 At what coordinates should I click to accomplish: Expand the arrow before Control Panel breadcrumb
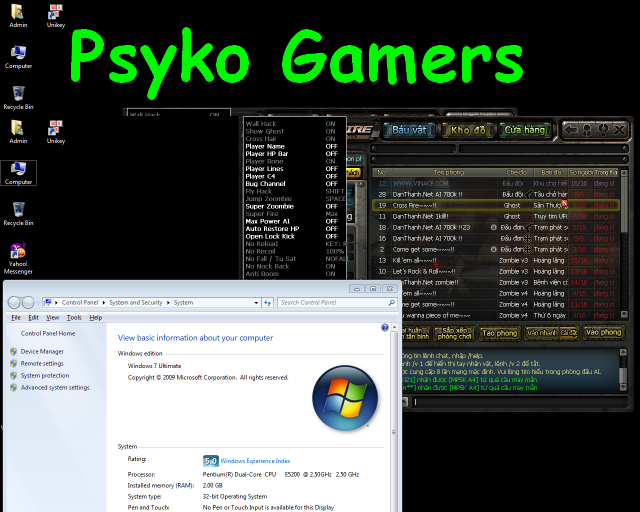point(56,303)
